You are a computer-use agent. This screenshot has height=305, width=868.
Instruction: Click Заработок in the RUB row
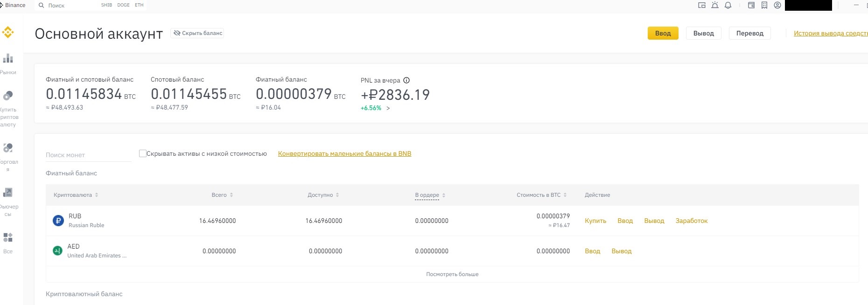692,221
